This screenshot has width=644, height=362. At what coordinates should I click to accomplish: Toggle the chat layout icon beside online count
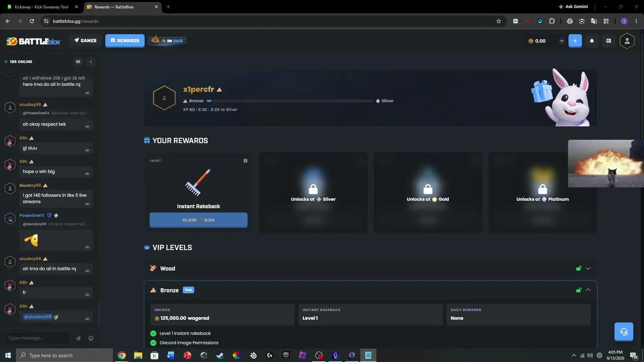point(78,62)
